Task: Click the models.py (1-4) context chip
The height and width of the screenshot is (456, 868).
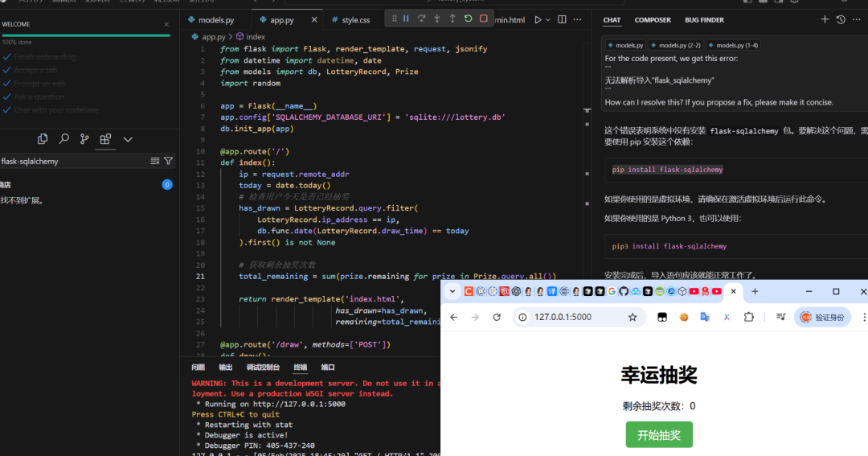Action: click(x=733, y=45)
